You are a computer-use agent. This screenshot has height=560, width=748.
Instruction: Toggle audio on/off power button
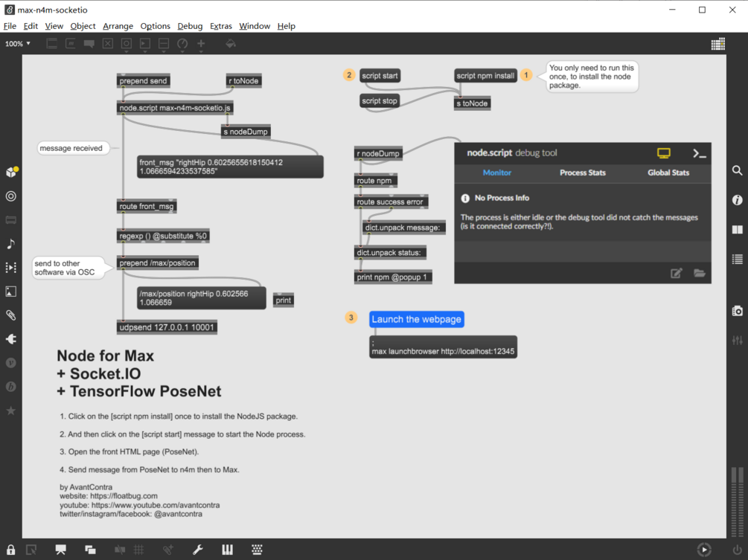coord(738,550)
